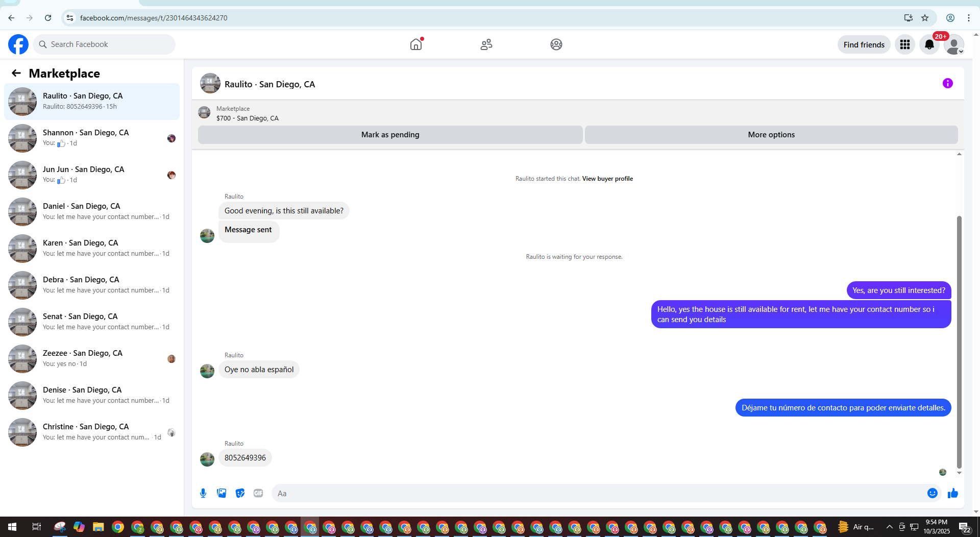Open Zeezee conversation
The image size is (980, 537).
[92, 358]
